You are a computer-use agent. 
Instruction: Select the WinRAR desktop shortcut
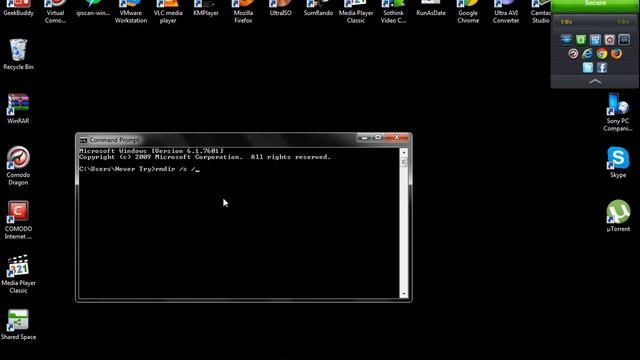point(18,109)
